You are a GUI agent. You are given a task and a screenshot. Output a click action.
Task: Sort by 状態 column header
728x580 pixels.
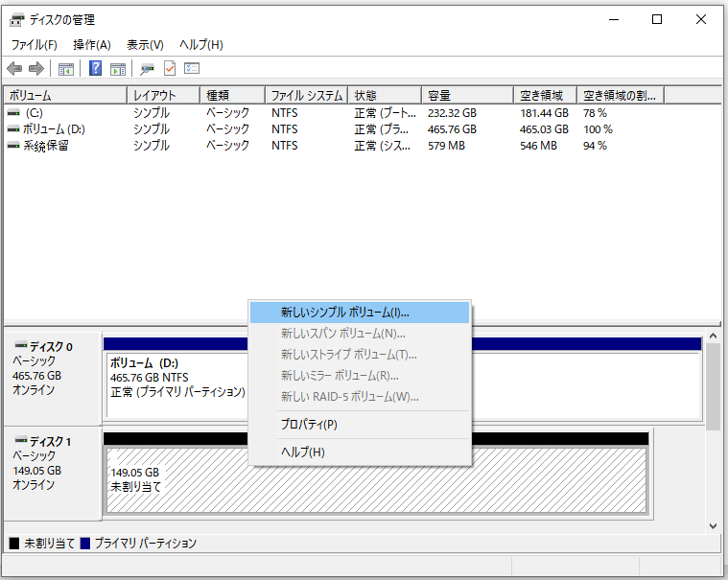[385, 96]
